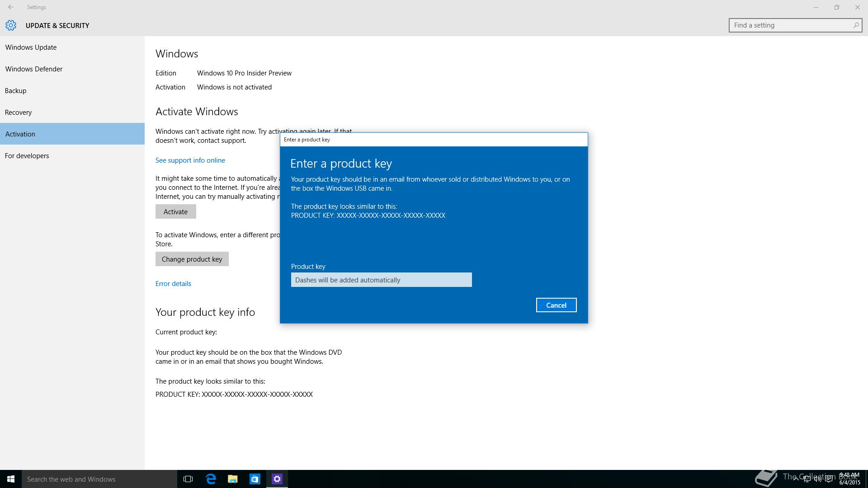The height and width of the screenshot is (488, 868).
Task: Open the Recovery section
Action: pos(72,112)
